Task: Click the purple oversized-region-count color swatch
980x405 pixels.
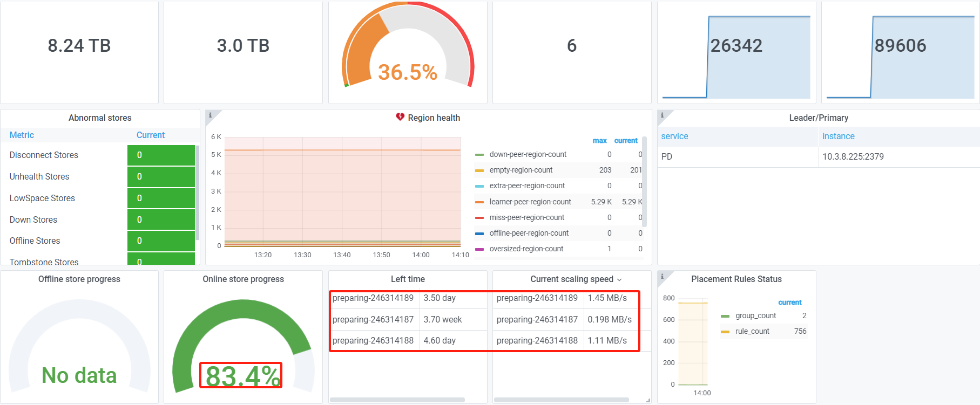Action: pyautogui.click(x=479, y=249)
